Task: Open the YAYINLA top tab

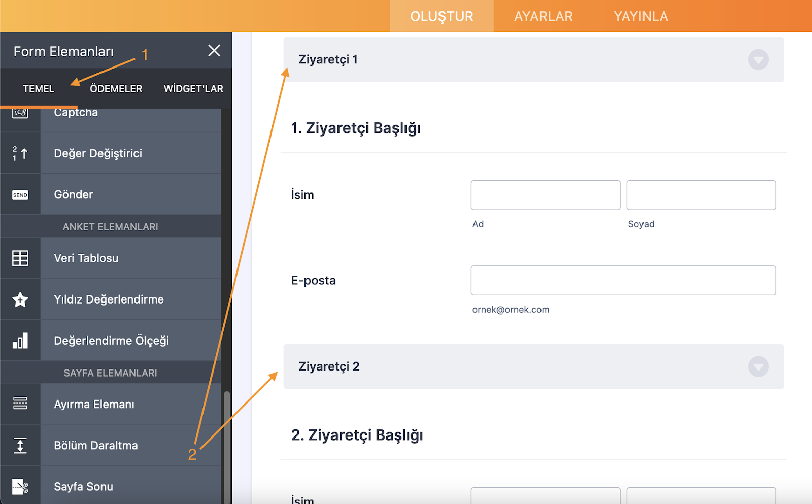Action: tap(641, 16)
